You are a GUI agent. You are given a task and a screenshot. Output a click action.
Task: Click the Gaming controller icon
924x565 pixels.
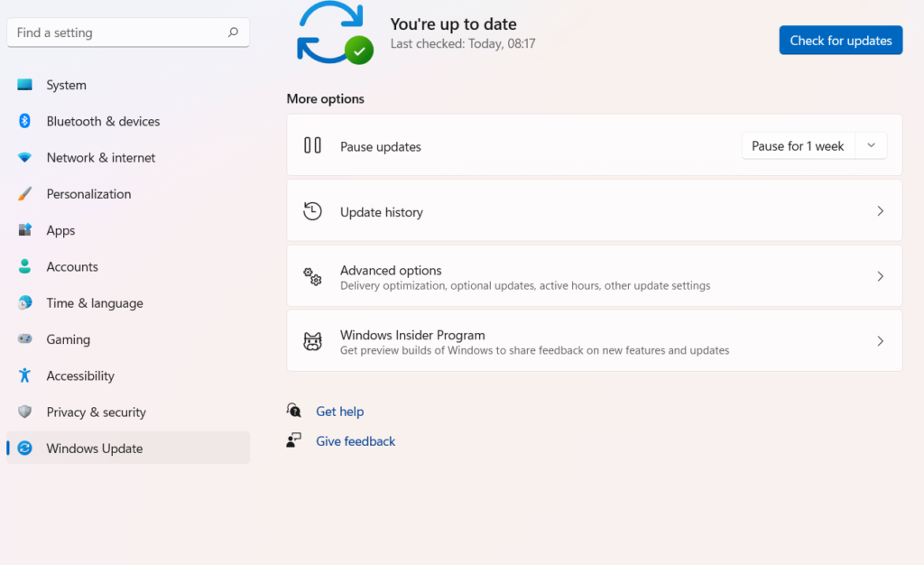coord(24,338)
